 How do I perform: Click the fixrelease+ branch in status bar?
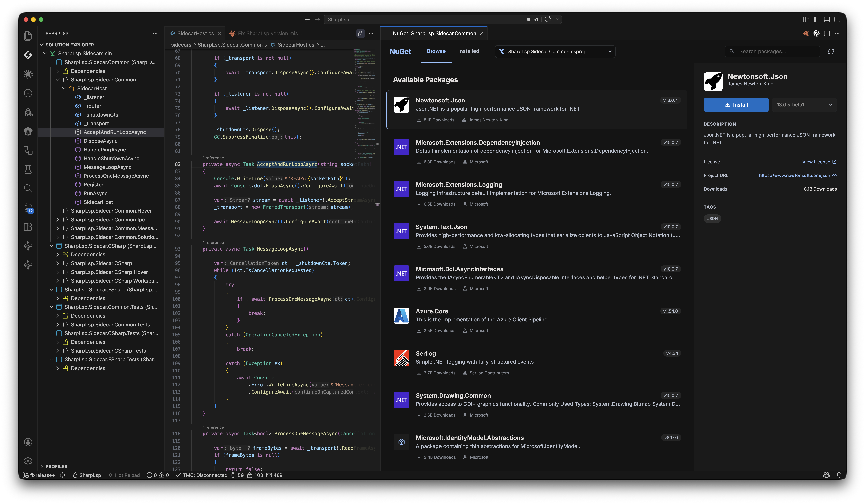(x=39, y=475)
